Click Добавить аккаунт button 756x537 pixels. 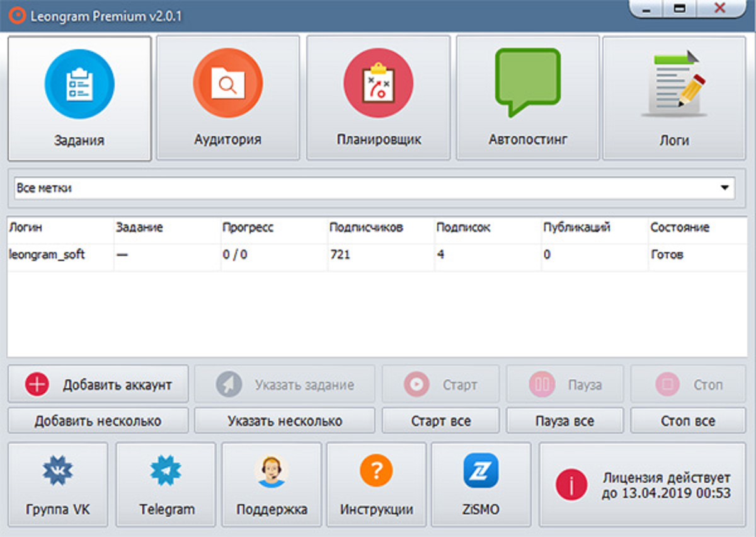[x=98, y=384]
